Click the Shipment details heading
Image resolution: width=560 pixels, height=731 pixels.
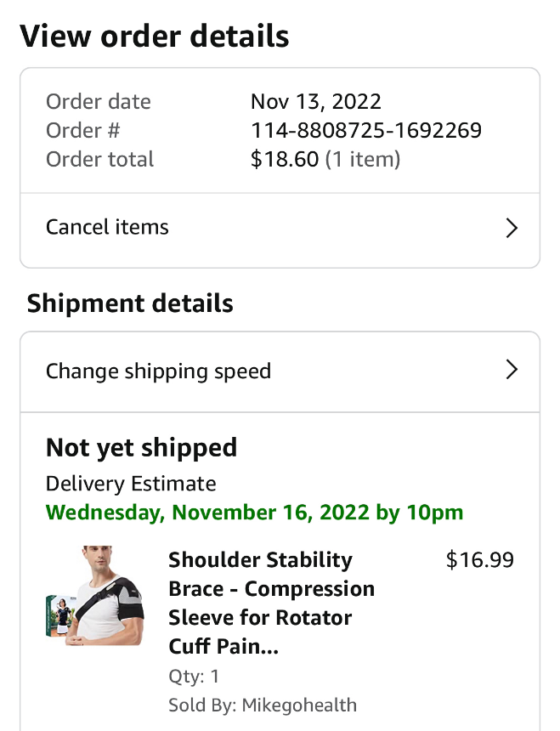point(130,303)
